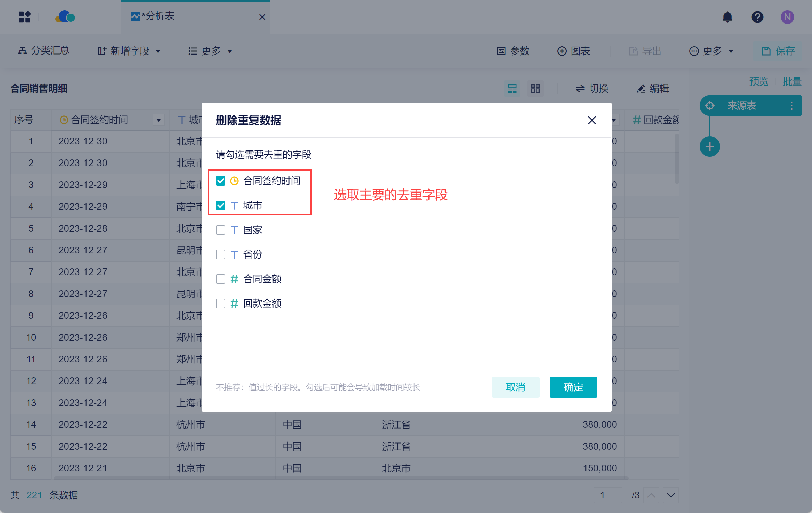
Task: Click the page number input field
Action: coord(607,495)
